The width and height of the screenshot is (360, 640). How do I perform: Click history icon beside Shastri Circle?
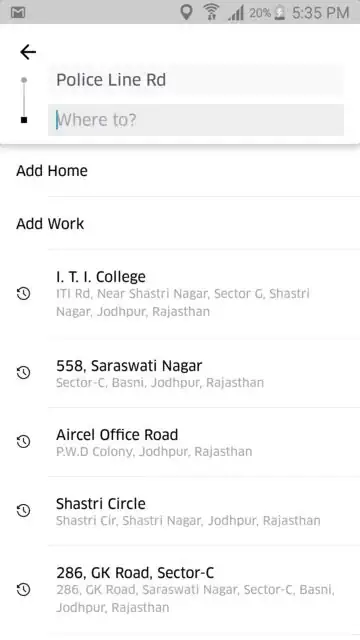[x=23, y=510]
